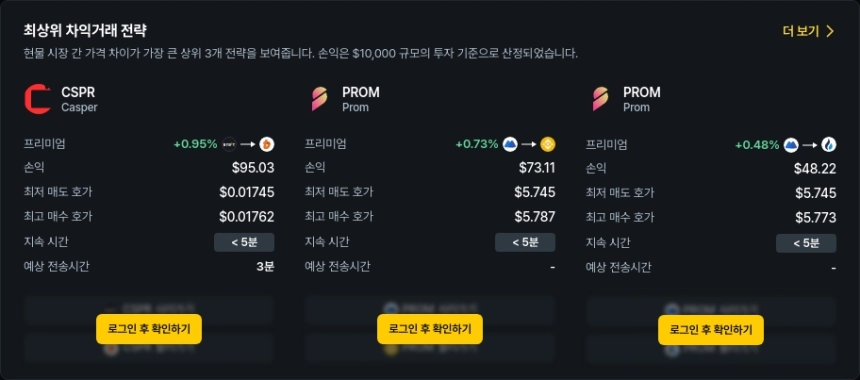The width and height of the screenshot is (860, 380).
Task: Expand list with the 더 보기 chevron arrow
Action: pyautogui.click(x=830, y=31)
